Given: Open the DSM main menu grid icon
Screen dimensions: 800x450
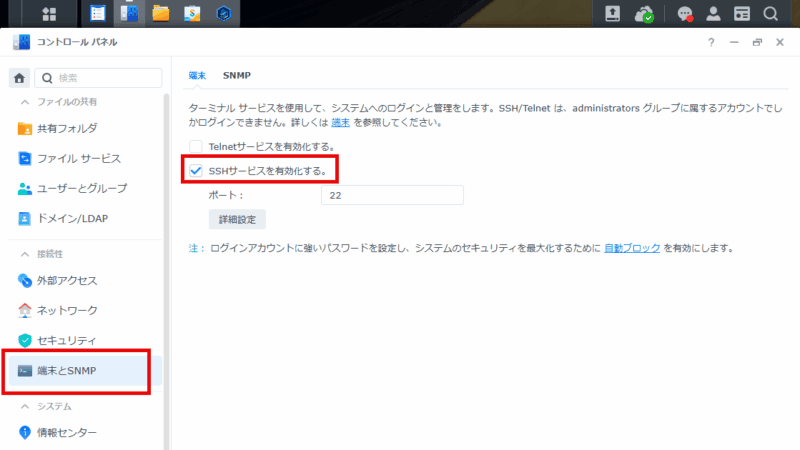Looking at the screenshot, I should point(49,14).
